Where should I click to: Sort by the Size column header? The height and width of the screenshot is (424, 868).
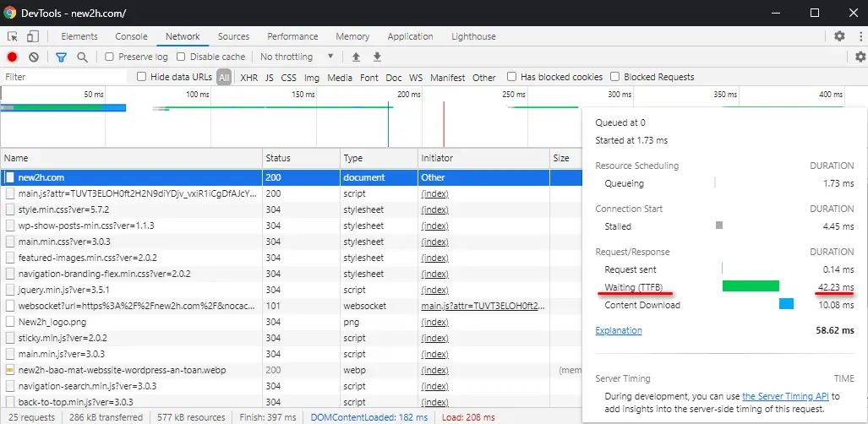pos(565,158)
